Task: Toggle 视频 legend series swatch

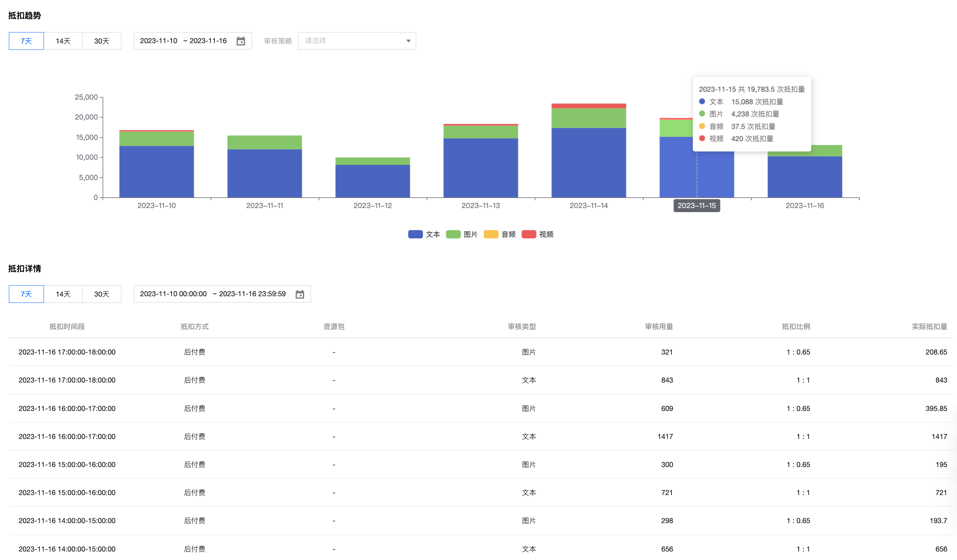Action: point(529,235)
